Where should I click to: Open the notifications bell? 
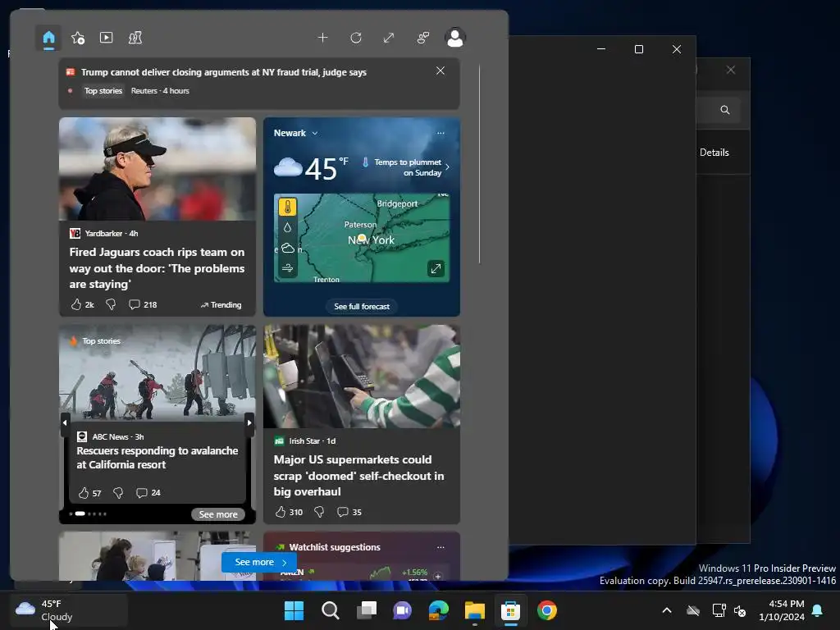click(818, 610)
